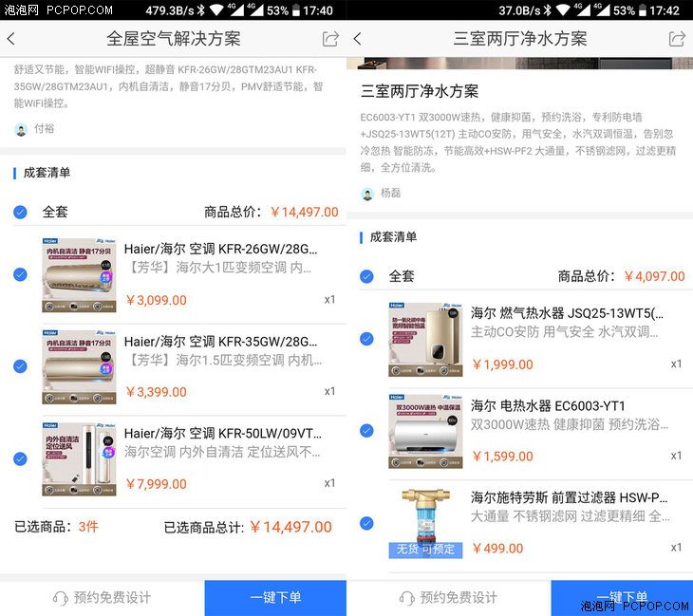Select price ¥3,099.00

tap(157, 301)
